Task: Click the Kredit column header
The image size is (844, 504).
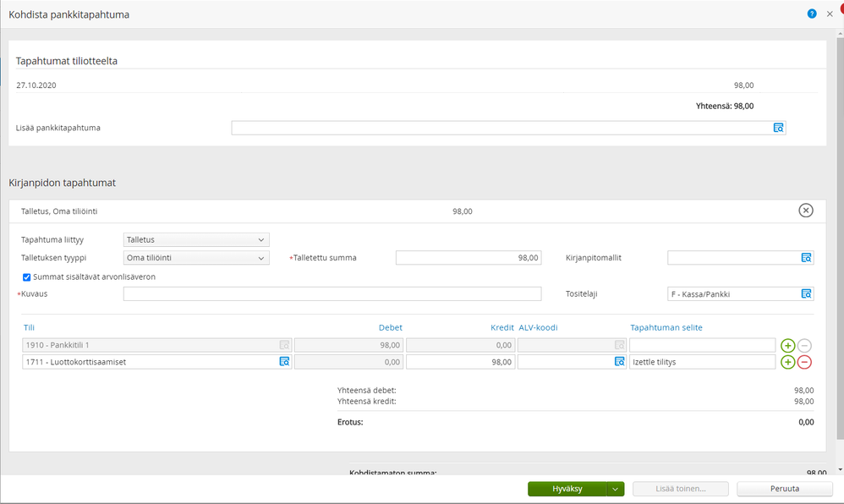Action: (501, 327)
